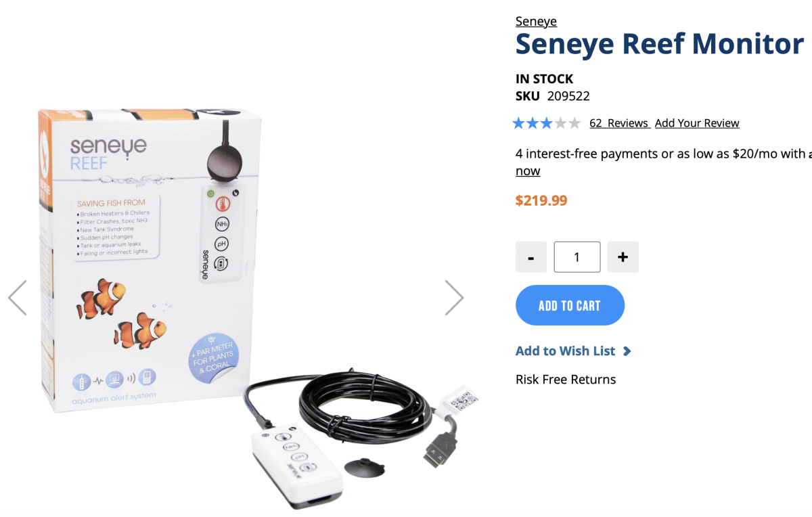Screen dimensions: 812x517
Task: Advance to the next product image
Action: pos(455,298)
